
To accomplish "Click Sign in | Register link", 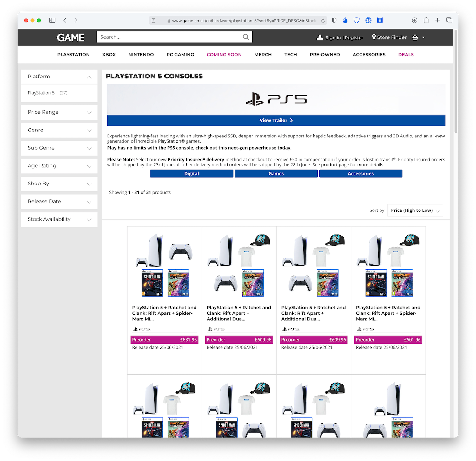I will tap(344, 37).
